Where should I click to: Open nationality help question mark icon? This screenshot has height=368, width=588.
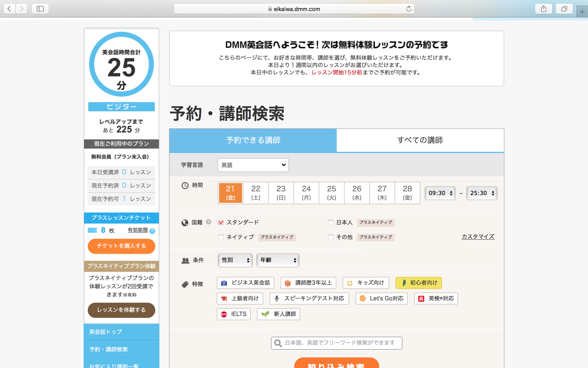[x=209, y=222]
